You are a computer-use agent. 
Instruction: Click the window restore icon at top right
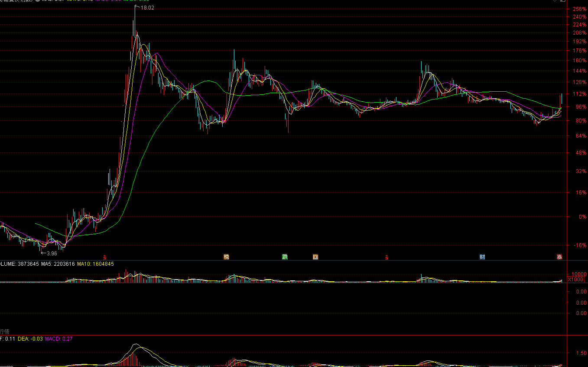click(x=563, y=1)
